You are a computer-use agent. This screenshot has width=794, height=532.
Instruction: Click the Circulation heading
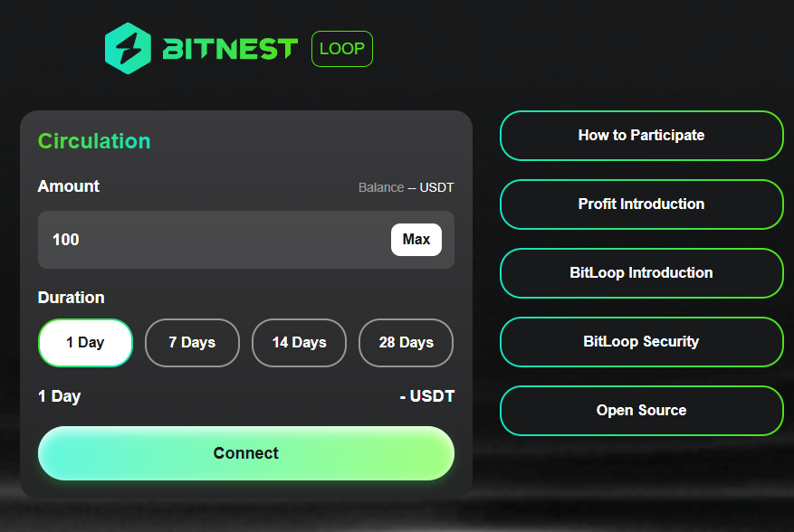pos(94,141)
